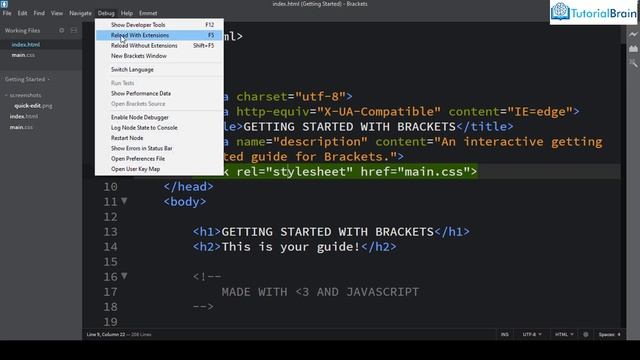Choose Open Preferences File

(159, 158)
